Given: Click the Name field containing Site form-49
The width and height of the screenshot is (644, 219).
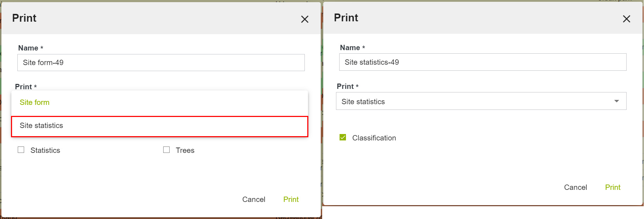Looking at the screenshot, I should pos(161,63).
